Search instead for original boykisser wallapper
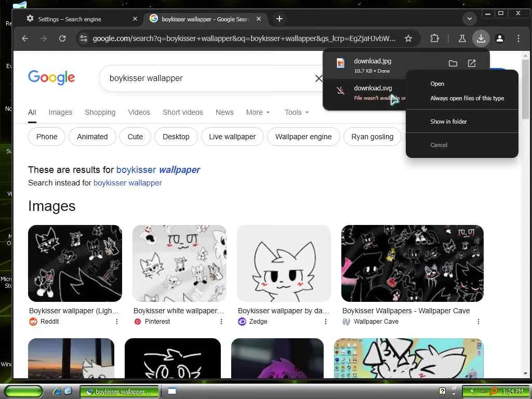The image size is (532, 399). click(x=128, y=183)
